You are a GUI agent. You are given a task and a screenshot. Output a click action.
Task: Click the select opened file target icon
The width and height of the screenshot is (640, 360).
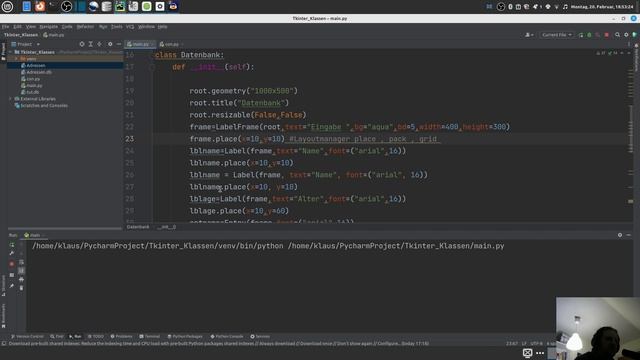point(82,44)
